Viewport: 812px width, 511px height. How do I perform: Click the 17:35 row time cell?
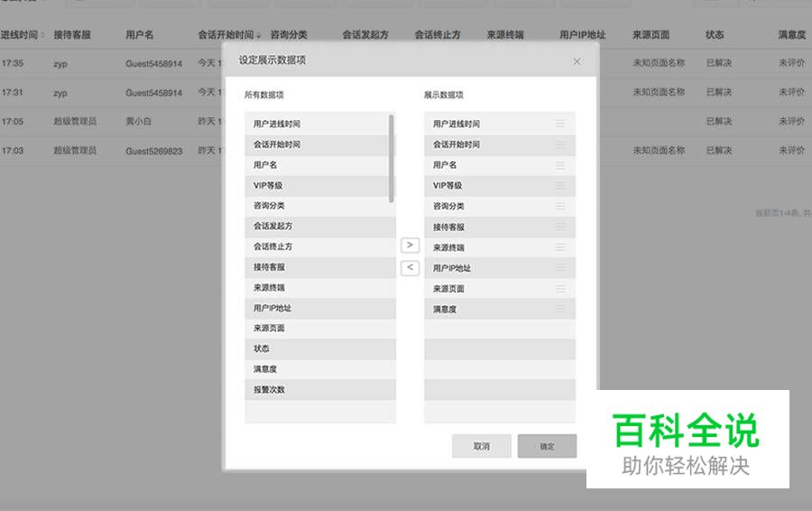click(x=13, y=63)
